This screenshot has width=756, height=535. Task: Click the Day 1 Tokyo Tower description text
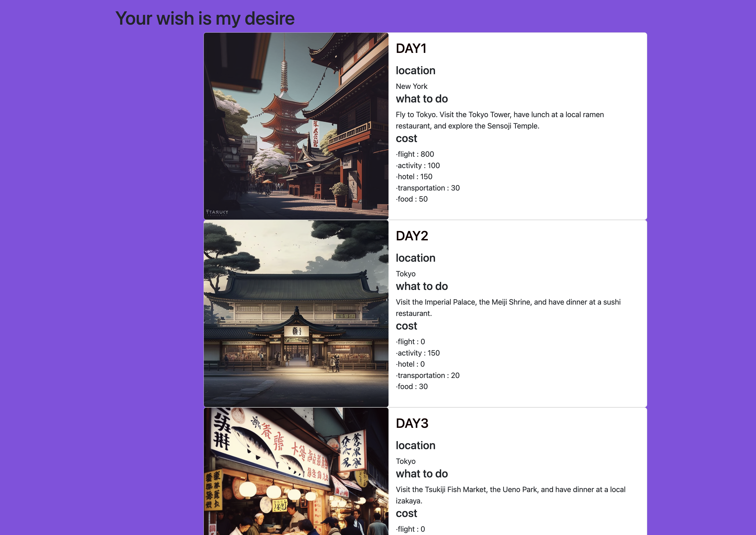499,120
